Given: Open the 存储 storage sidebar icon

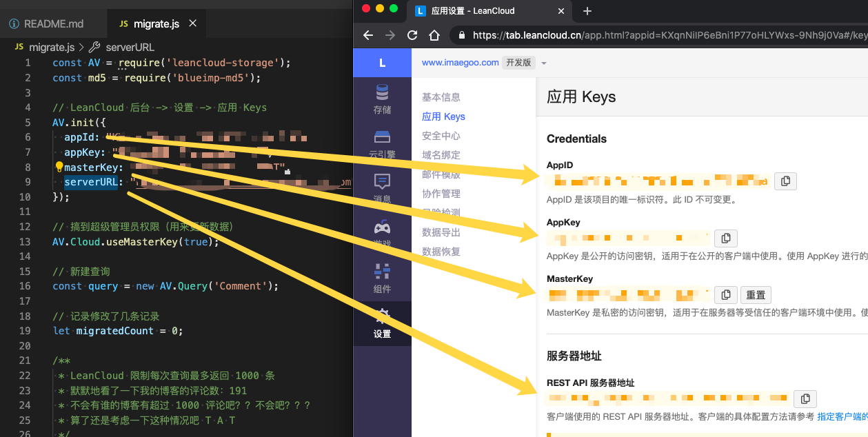Looking at the screenshot, I should click(x=382, y=99).
